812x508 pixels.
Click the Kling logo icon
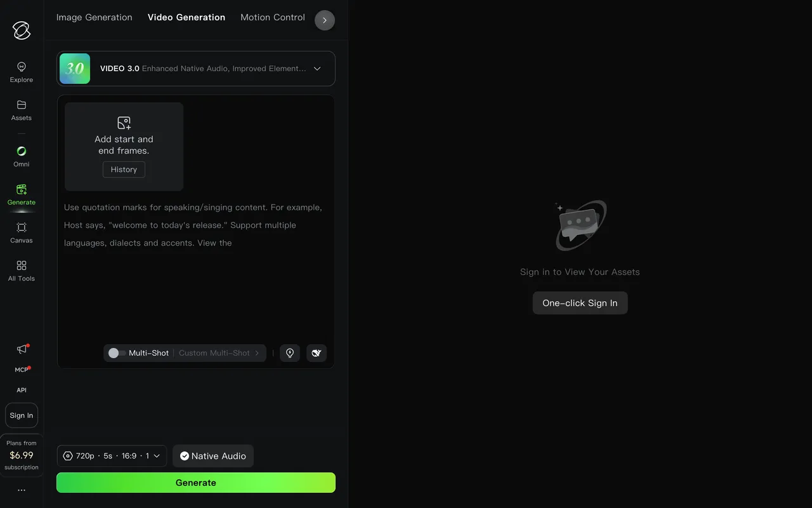click(x=22, y=30)
